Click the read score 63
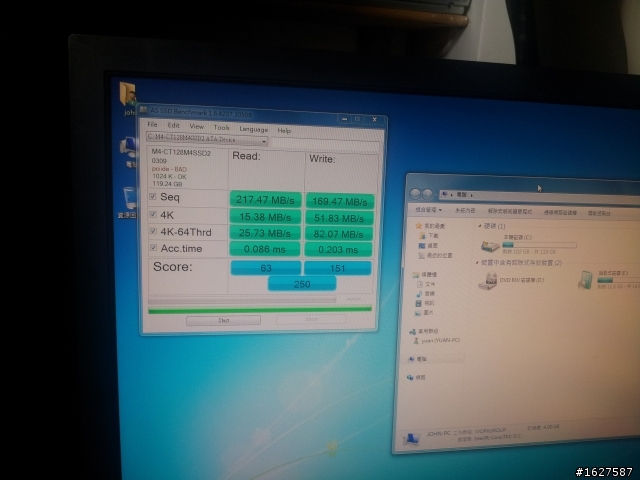The image size is (640, 480). coord(266,268)
